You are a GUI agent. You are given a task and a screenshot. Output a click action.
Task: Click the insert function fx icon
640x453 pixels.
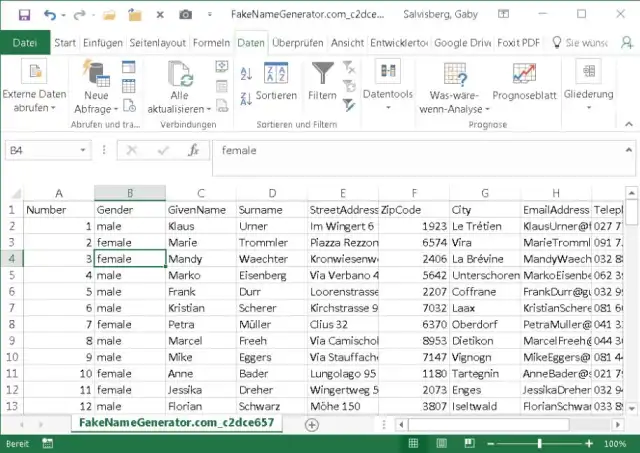(x=194, y=150)
